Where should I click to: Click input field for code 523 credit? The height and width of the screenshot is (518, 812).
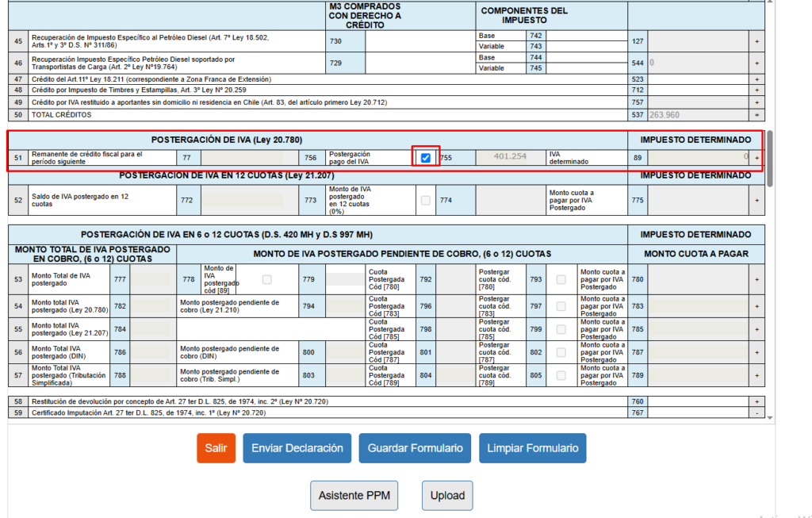click(698, 79)
